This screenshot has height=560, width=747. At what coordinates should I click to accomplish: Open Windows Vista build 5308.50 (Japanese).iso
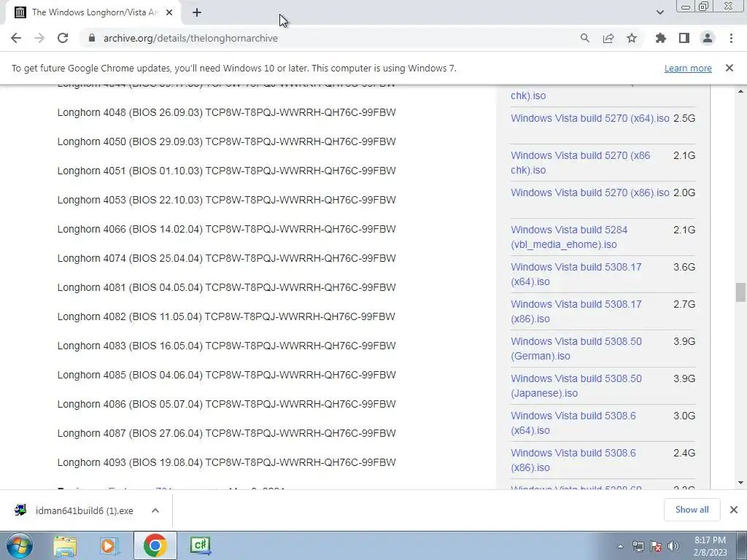coord(576,385)
